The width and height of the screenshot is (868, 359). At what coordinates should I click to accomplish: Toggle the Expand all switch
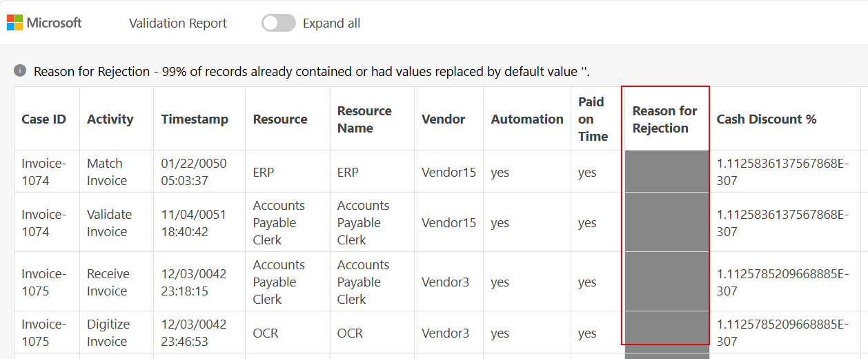(278, 23)
